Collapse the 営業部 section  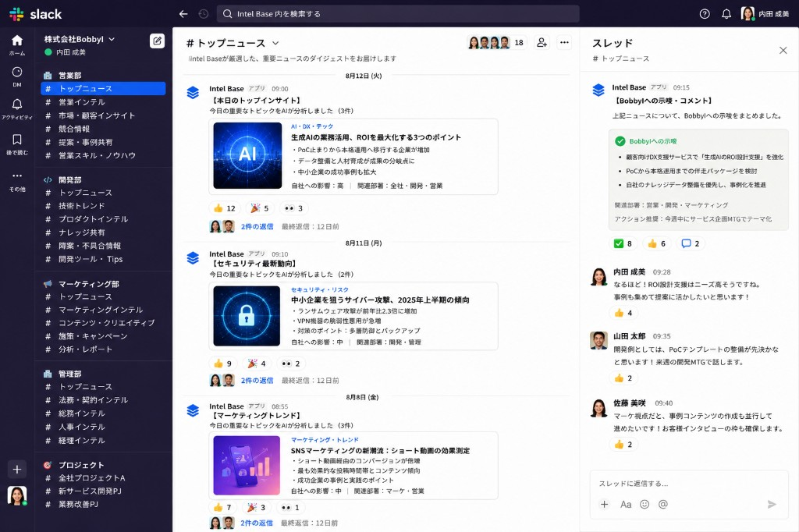[x=69, y=76]
